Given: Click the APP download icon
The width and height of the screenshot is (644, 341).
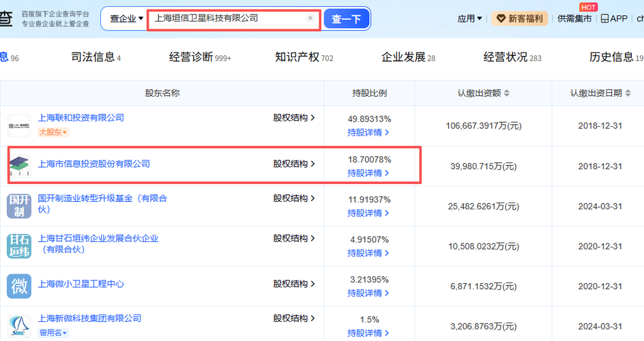Looking at the screenshot, I should 614,19.
